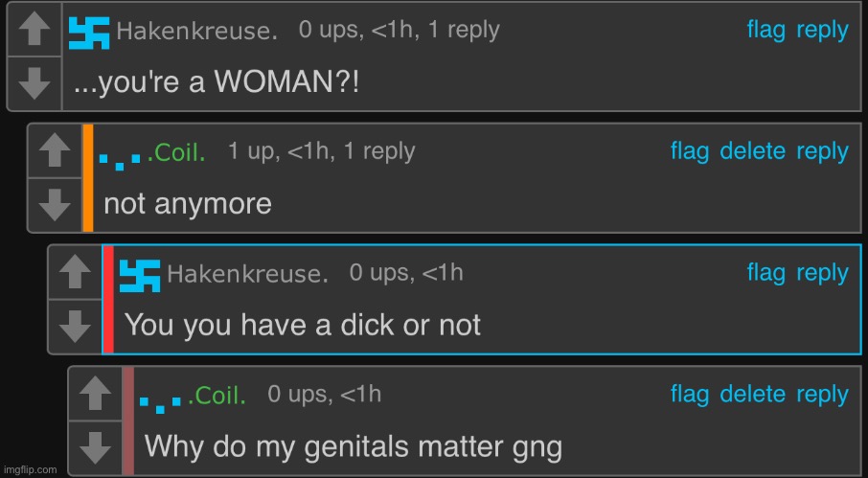The width and height of the screenshot is (868, 478).
Task: Open the imgflip.com watermark link
Action: [29, 469]
